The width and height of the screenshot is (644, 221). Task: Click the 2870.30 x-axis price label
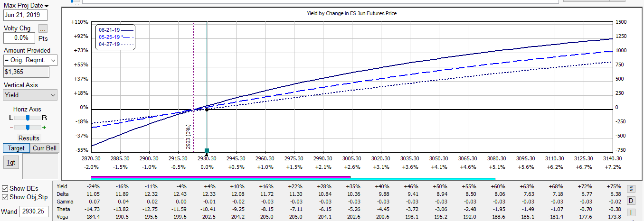pos(91,159)
